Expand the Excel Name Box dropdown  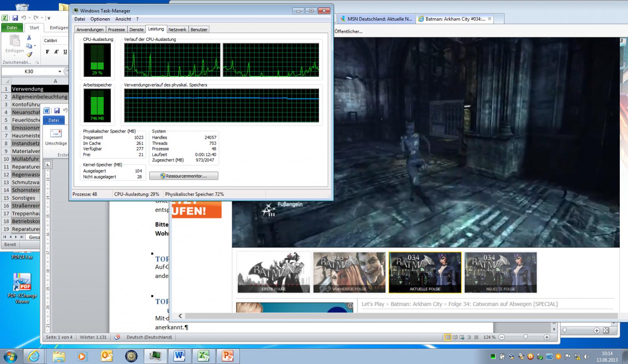[x=60, y=72]
